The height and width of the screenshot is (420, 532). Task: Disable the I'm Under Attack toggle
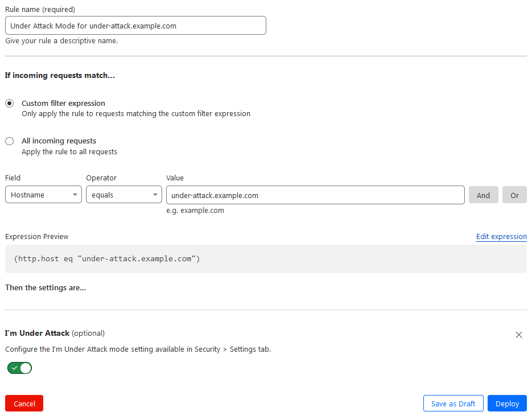20,368
